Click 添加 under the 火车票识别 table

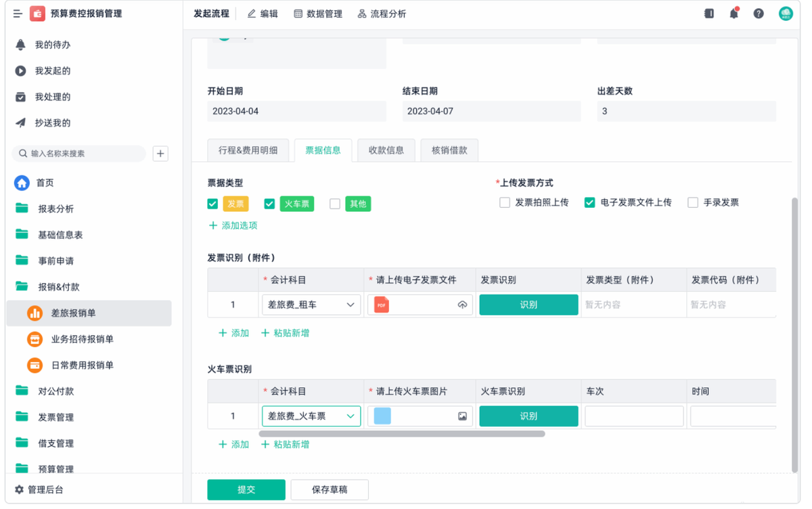pyautogui.click(x=233, y=445)
